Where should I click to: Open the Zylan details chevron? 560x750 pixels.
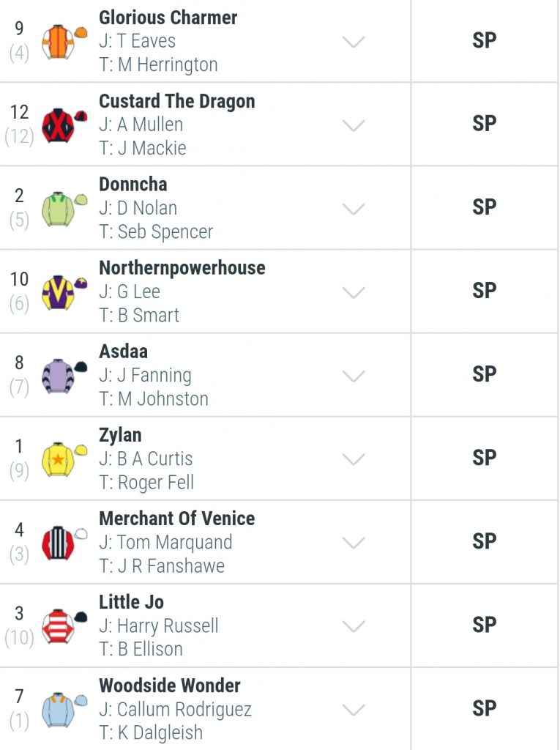point(354,459)
